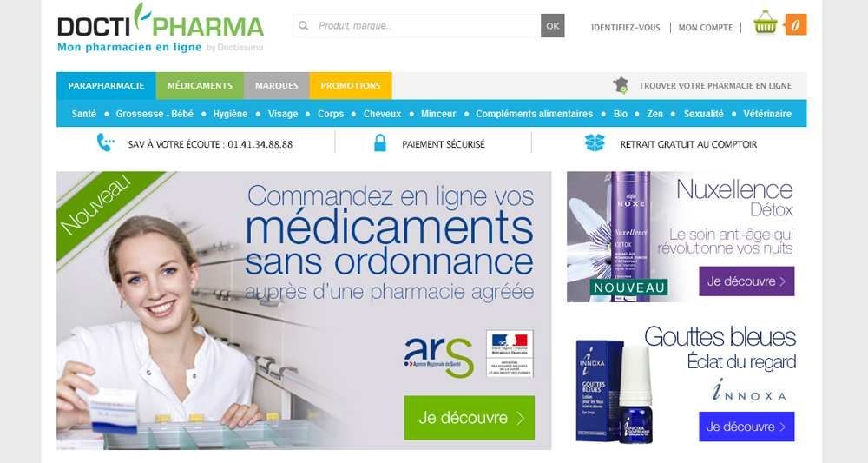Click the blue box counter pickup icon
The height and width of the screenshot is (463, 868).
tap(595, 142)
